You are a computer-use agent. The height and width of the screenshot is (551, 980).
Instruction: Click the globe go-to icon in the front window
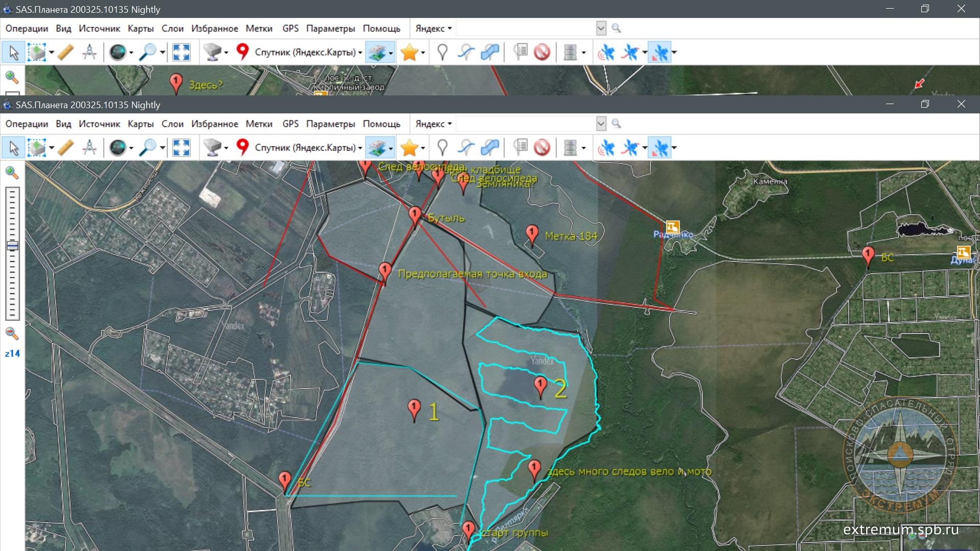pyautogui.click(x=118, y=148)
